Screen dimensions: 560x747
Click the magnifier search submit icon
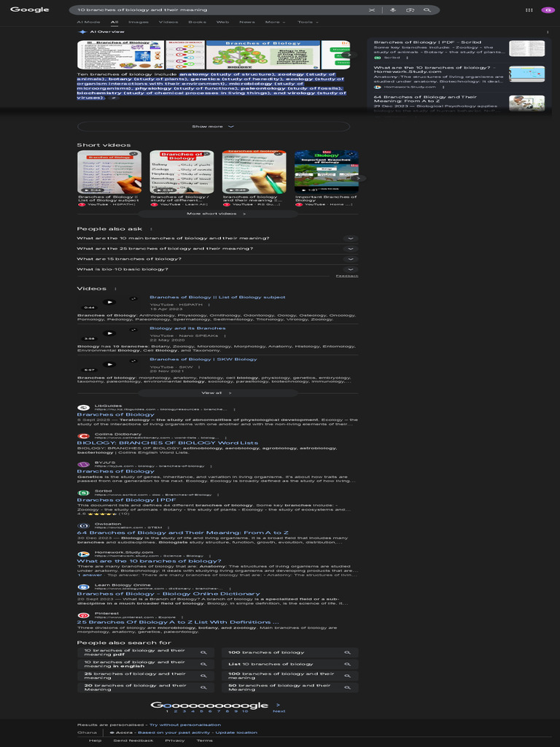coord(427,10)
